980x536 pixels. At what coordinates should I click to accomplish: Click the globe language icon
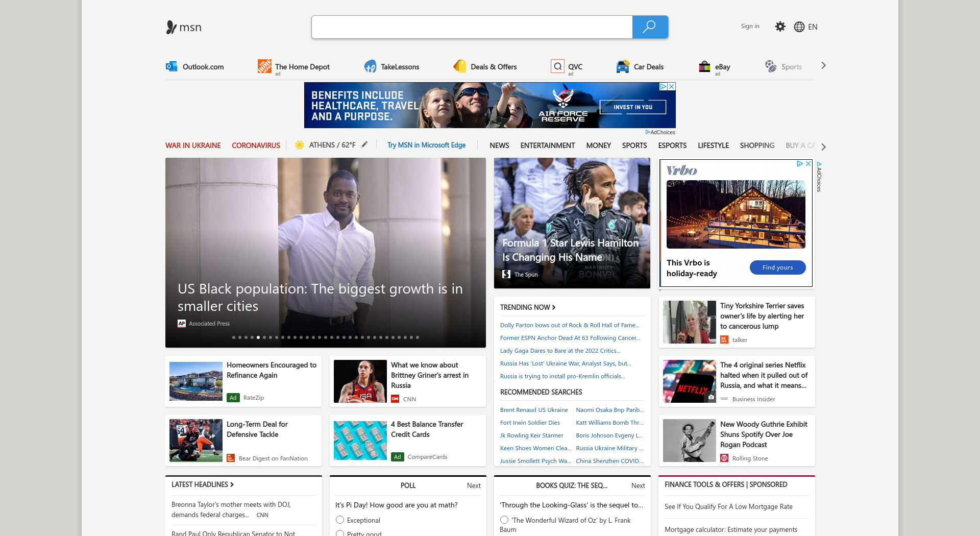(x=799, y=27)
